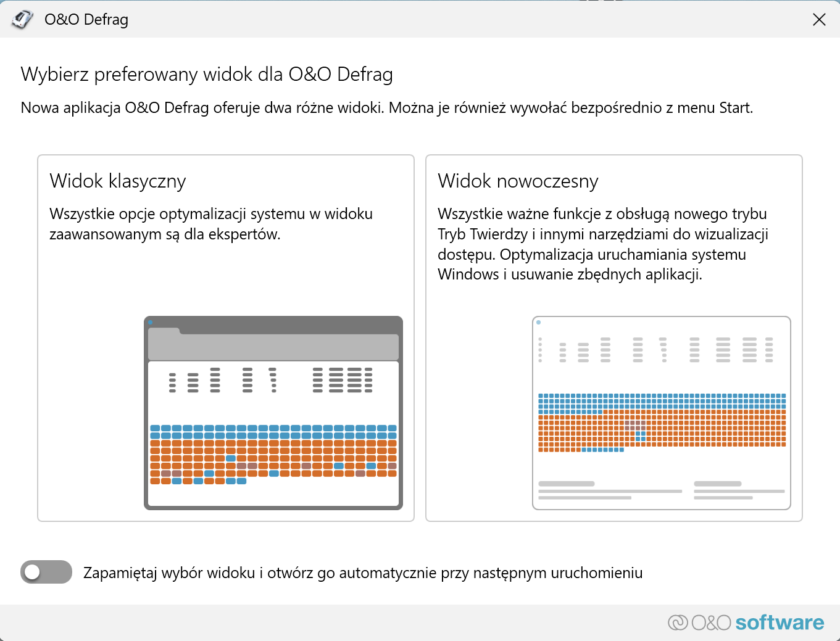Close the O&O Defrag dialog
The width and height of the screenshot is (840, 641).
click(819, 20)
